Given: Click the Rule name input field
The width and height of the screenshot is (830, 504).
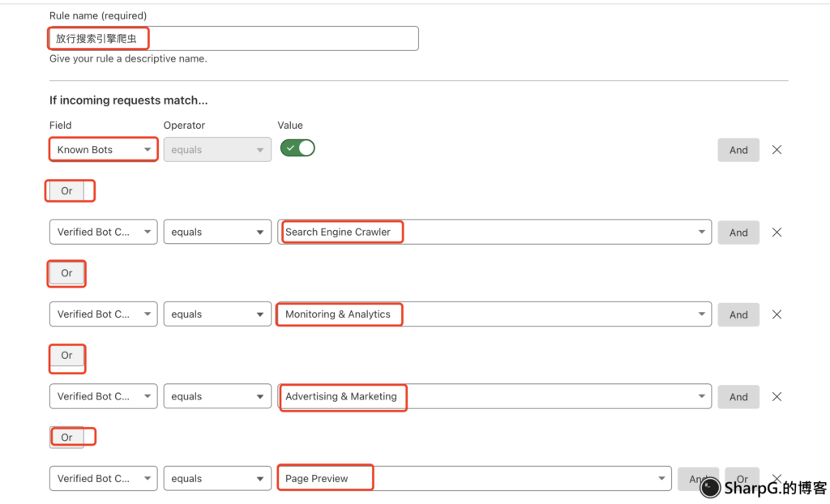Looking at the screenshot, I should (x=233, y=39).
